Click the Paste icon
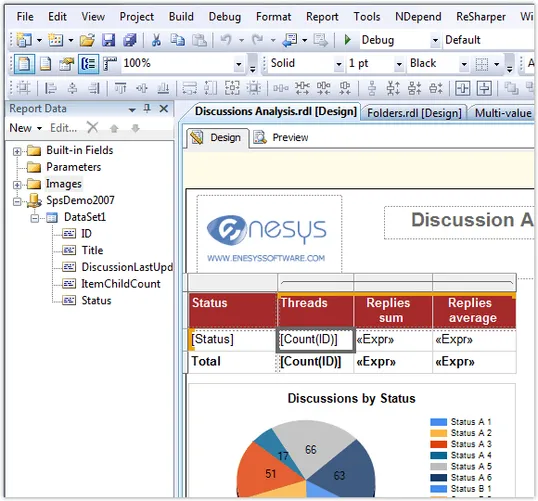This screenshot has height=501, width=538. coord(199,40)
